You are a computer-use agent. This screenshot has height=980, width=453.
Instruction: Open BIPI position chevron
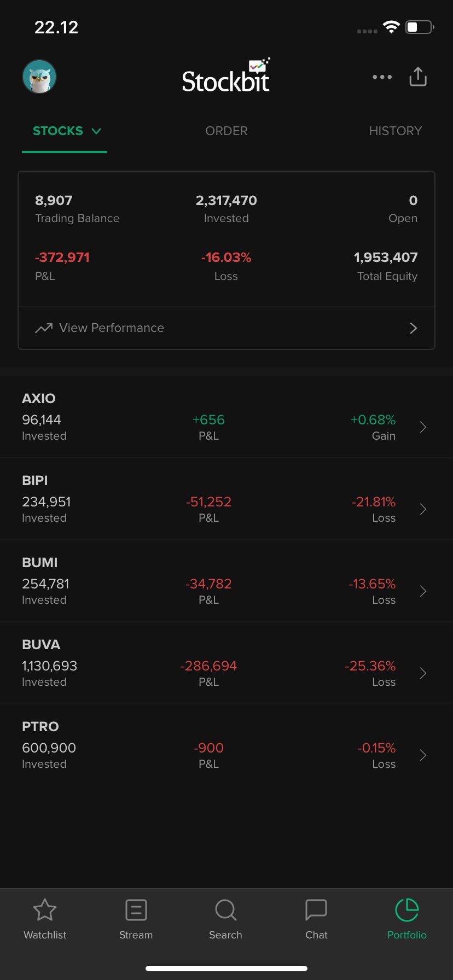423,509
